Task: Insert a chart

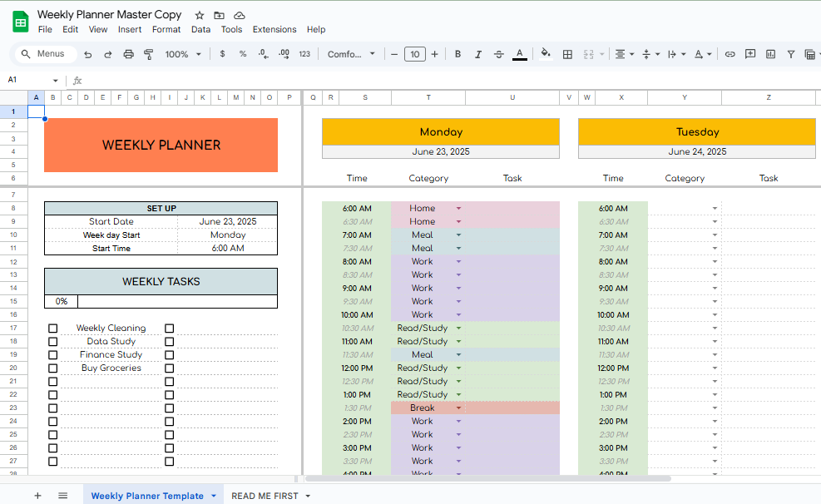Action: (x=771, y=54)
